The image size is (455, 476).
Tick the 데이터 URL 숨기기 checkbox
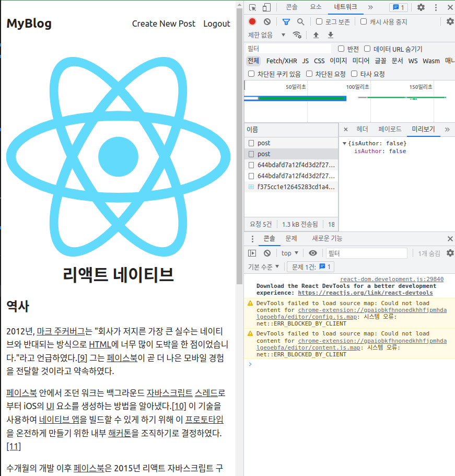pos(367,49)
